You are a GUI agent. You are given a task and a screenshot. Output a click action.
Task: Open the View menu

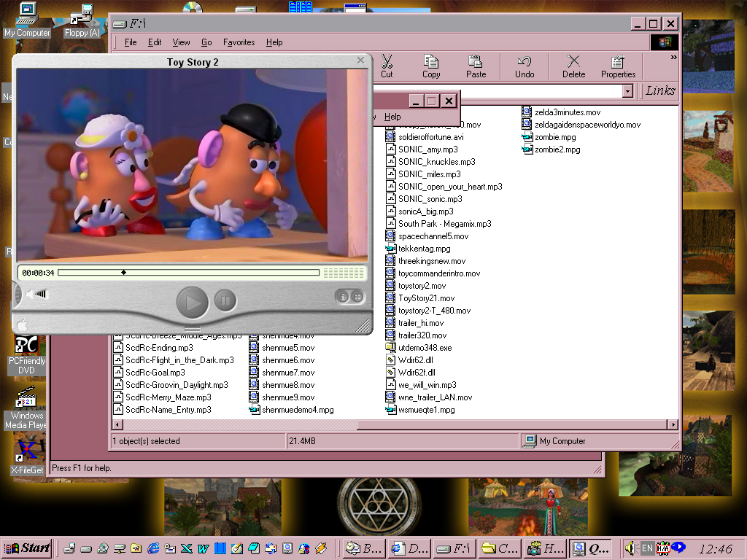[x=181, y=42]
